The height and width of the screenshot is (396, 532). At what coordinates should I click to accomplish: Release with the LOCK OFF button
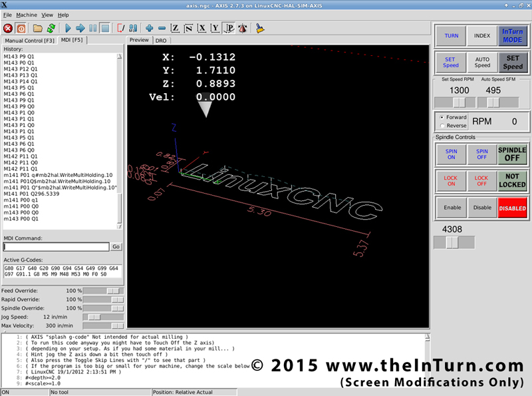point(481,180)
